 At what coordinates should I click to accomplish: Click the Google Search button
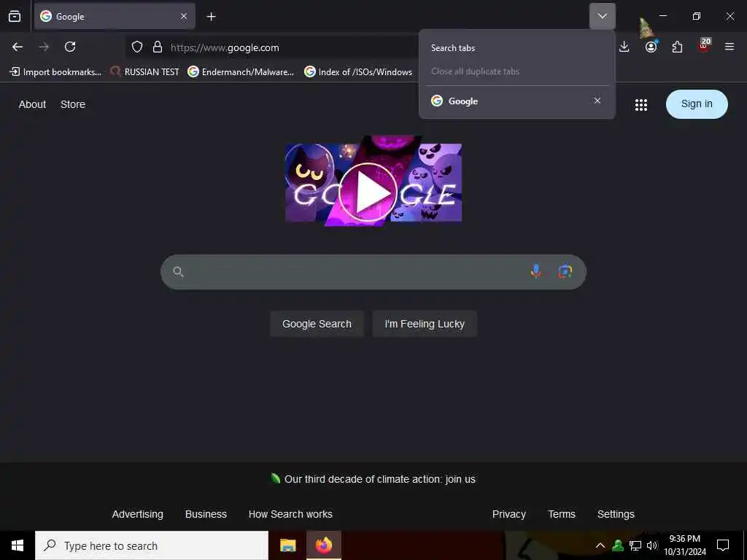(x=317, y=324)
